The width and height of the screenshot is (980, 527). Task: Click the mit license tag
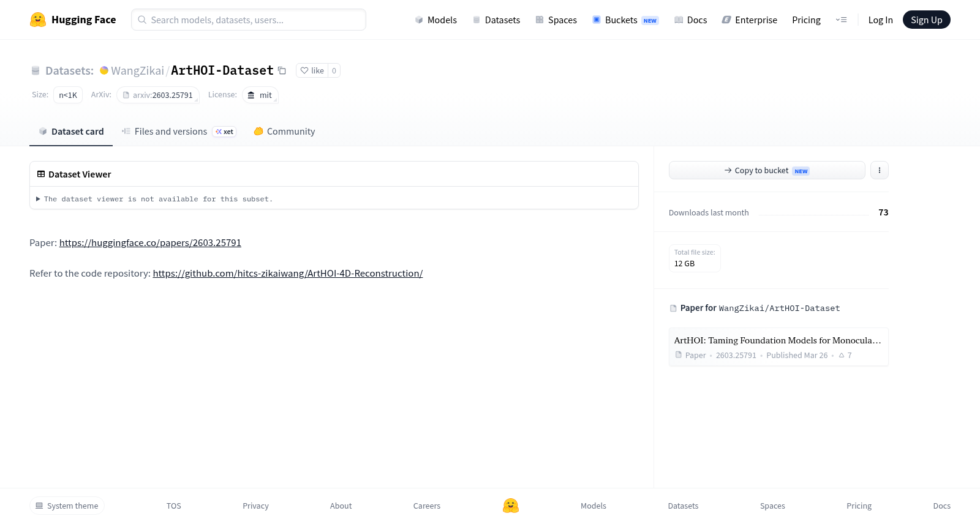pos(260,95)
